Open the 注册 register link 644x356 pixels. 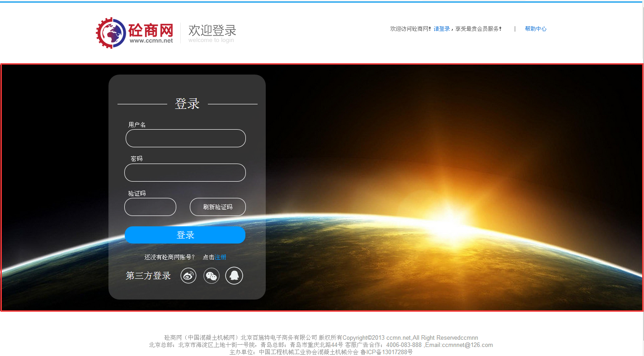(221, 258)
